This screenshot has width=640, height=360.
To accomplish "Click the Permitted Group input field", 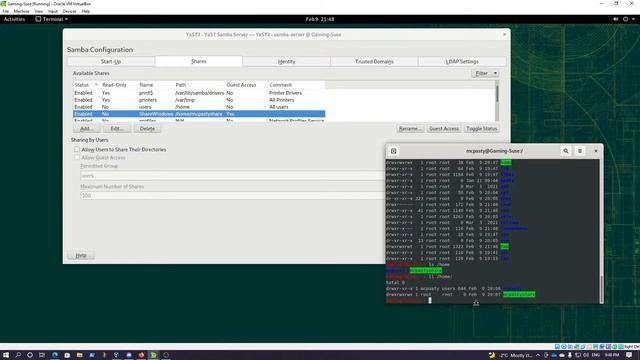I will [232, 176].
